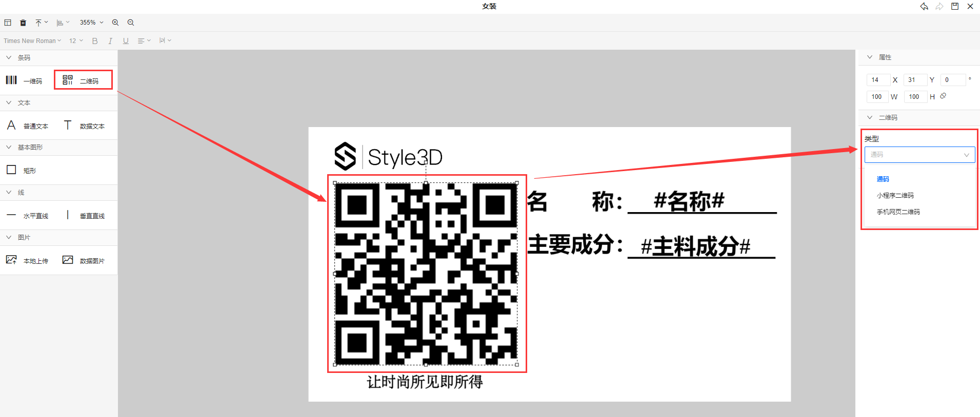The height and width of the screenshot is (417, 980).
Task: Click the delete trash icon in toolbar
Action: (x=23, y=23)
